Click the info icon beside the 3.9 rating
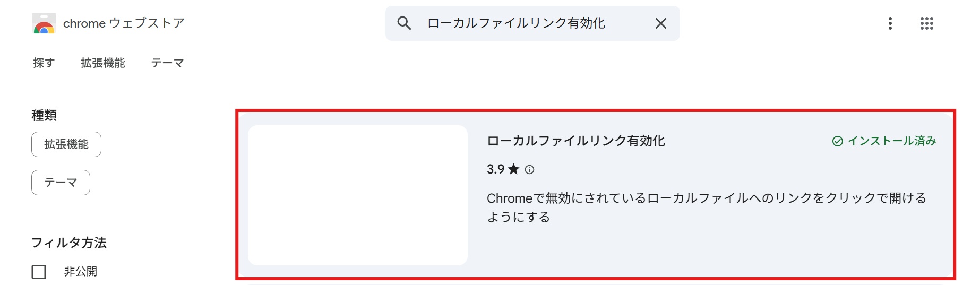Screen dimensions: 980x285 (x=529, y=170)
